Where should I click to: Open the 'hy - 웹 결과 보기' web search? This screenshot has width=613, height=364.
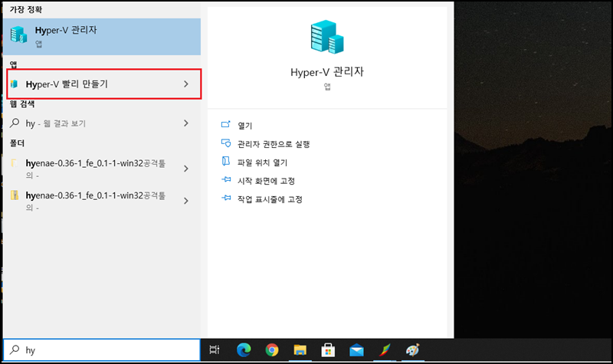click(102, 123)
